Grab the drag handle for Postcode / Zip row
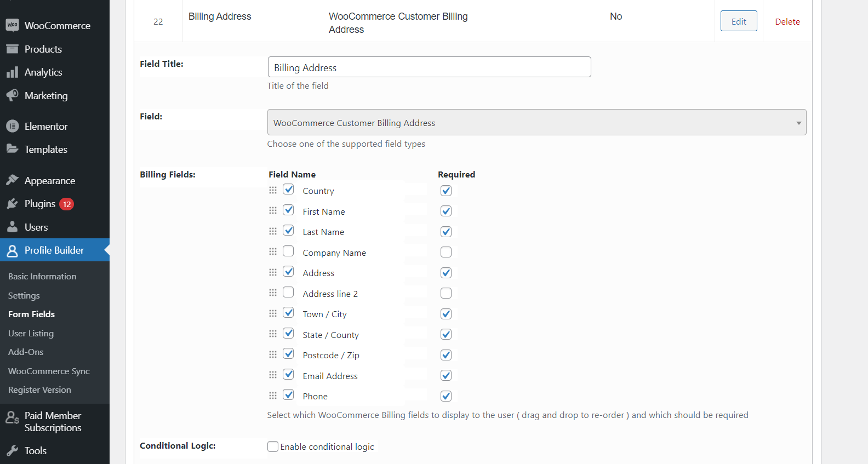This screenshot has height=464, width=868. (x=273, y=354)
